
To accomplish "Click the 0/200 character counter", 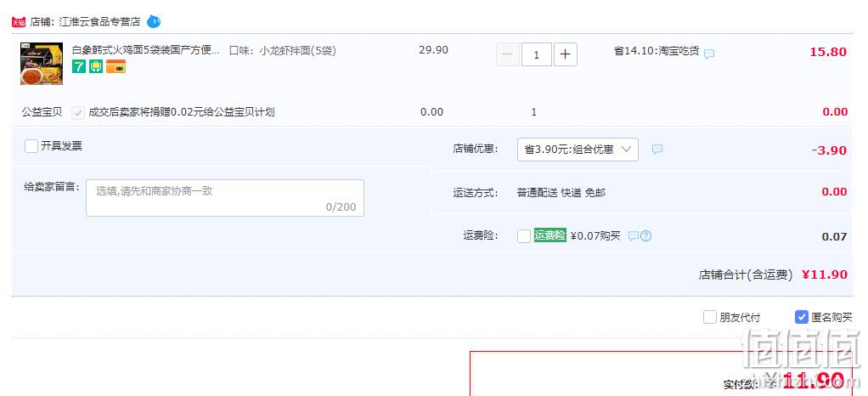I will 341,207.
